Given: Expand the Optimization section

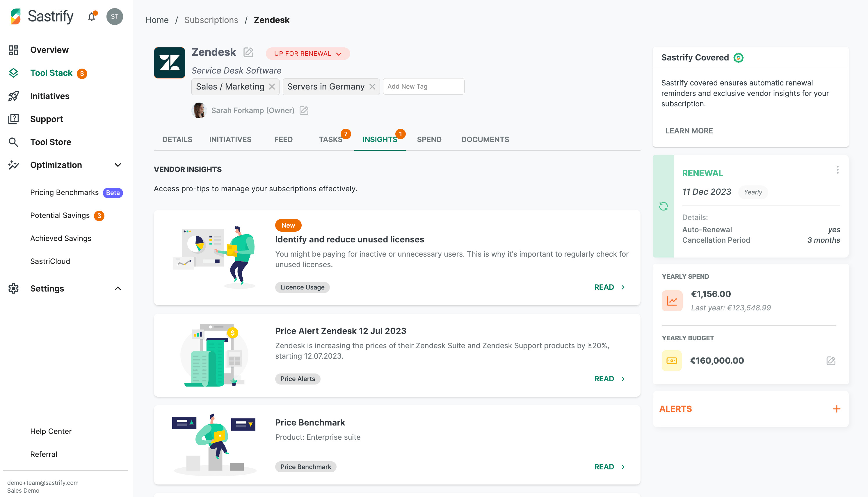Looking at the screenshot, I should (x=118, y=165).
